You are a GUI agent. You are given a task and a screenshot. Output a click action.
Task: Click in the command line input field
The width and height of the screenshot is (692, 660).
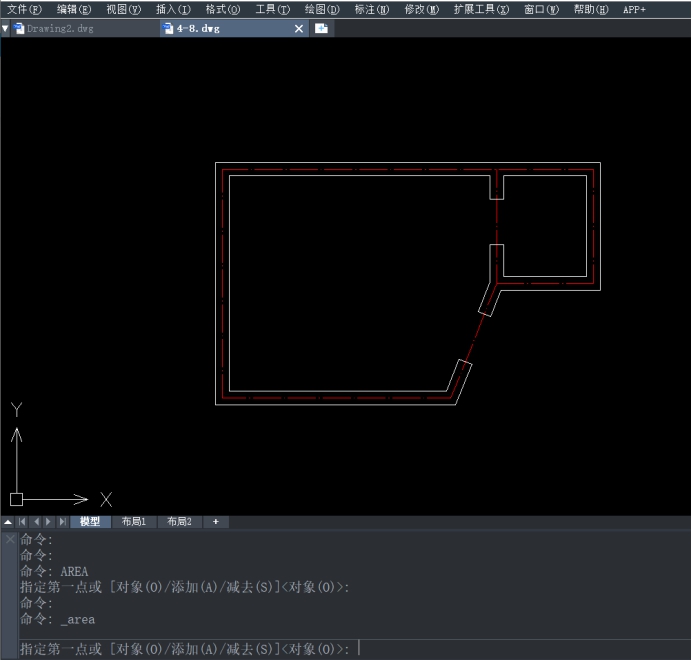[x=500, y=649]
